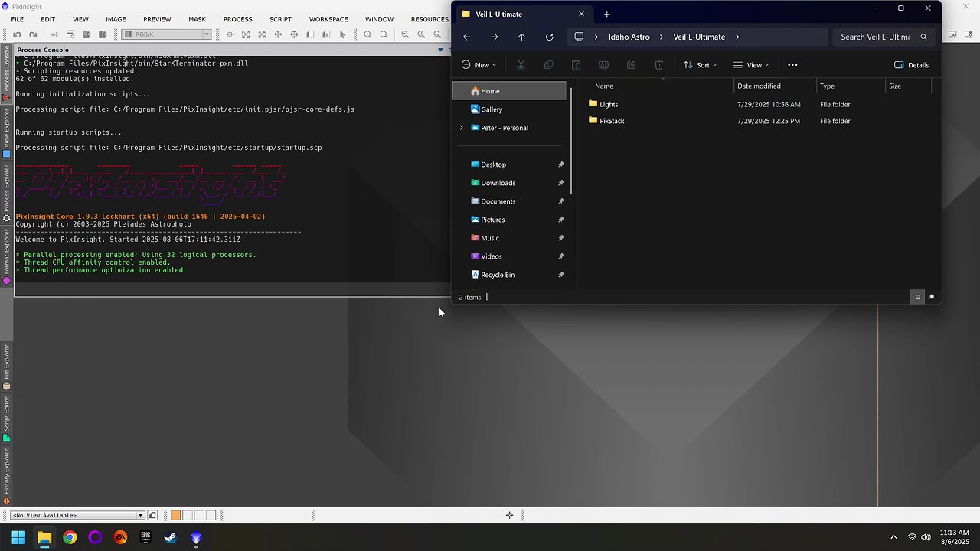Click the Redo arrow in PixInsight toolbar
The height and width of the screenshot is (551, 980).
(x=33, y=34)
